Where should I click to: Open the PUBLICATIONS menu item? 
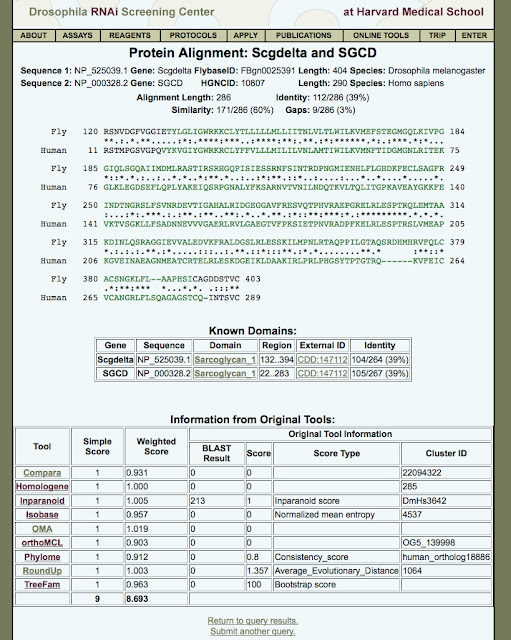304,36
